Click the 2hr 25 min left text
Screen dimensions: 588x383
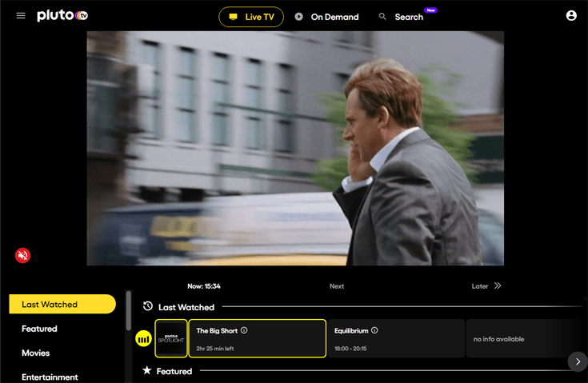pos(215,349)
